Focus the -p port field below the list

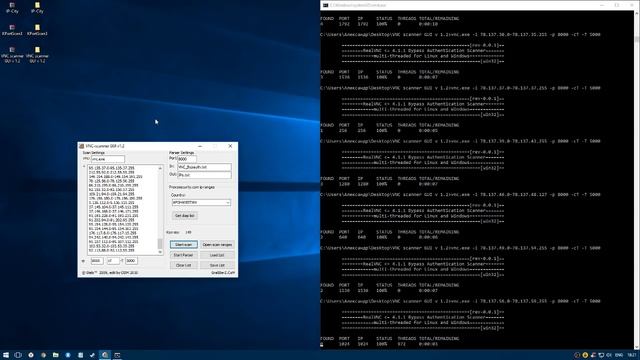coord(97,261)
